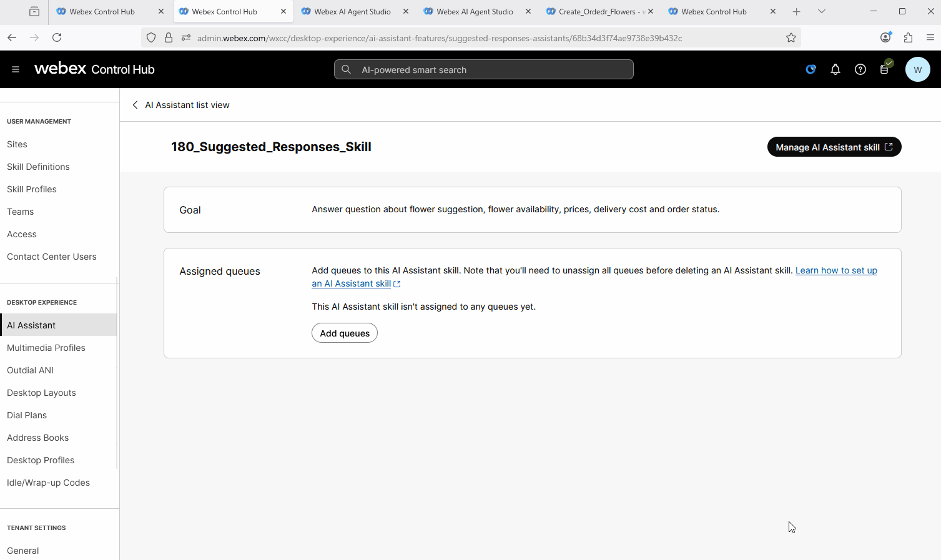Open the browser extensions icon

(908, 37)
